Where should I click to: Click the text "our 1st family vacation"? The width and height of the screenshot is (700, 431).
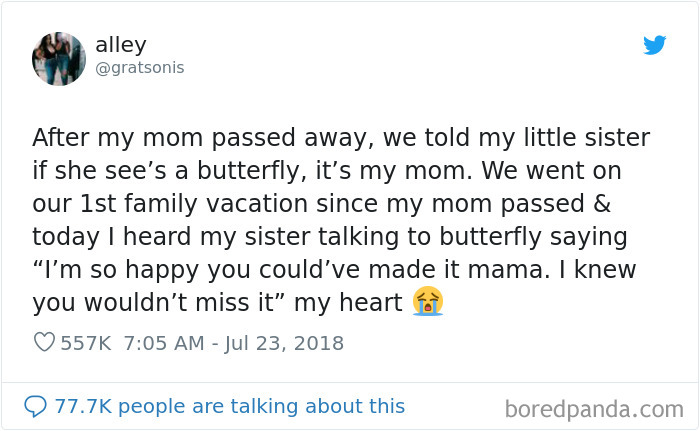point(170,204)
